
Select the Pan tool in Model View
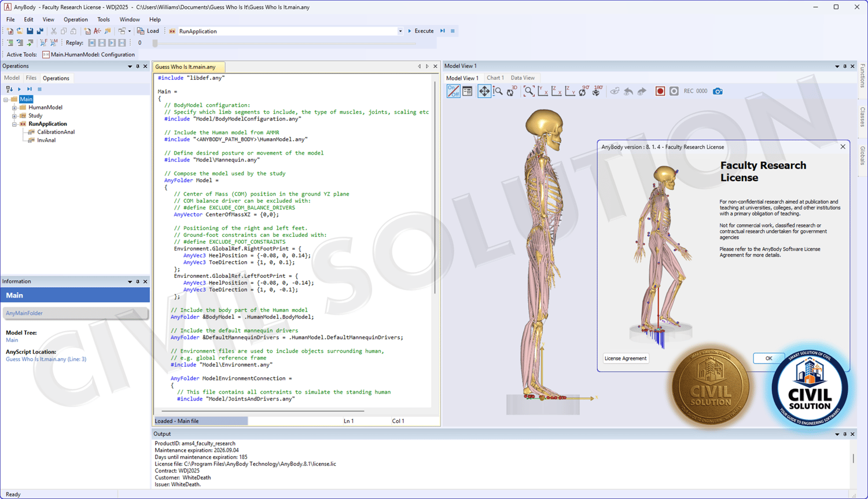[484, 91]
